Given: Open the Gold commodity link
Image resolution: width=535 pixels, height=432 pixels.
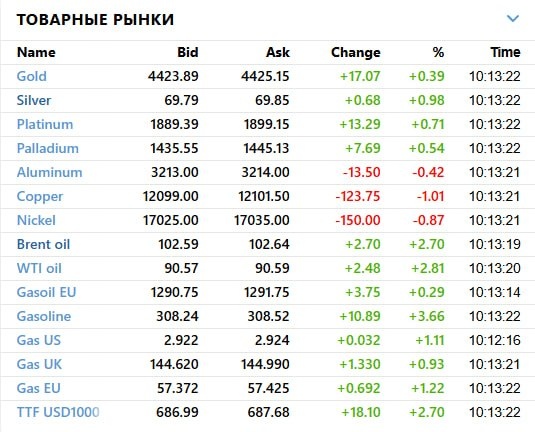Looking at the screenshot, I should 32,76.
